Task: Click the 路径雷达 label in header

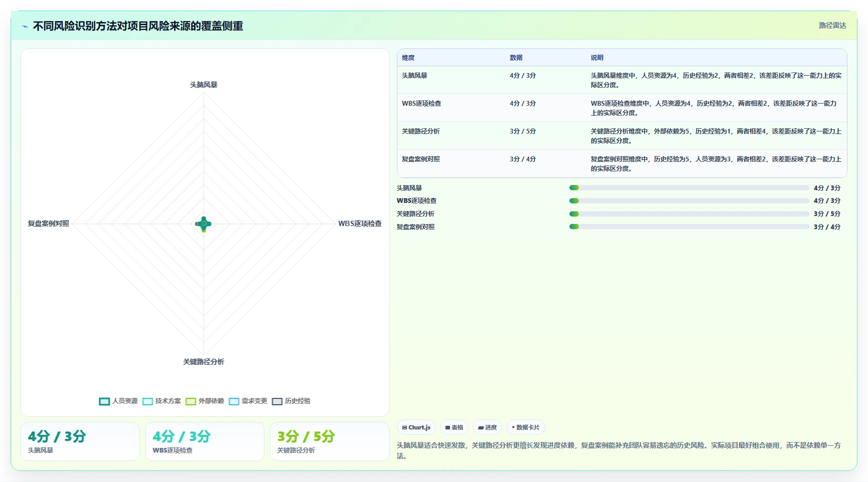Action: pyautogui.click(x=832, y=25)
